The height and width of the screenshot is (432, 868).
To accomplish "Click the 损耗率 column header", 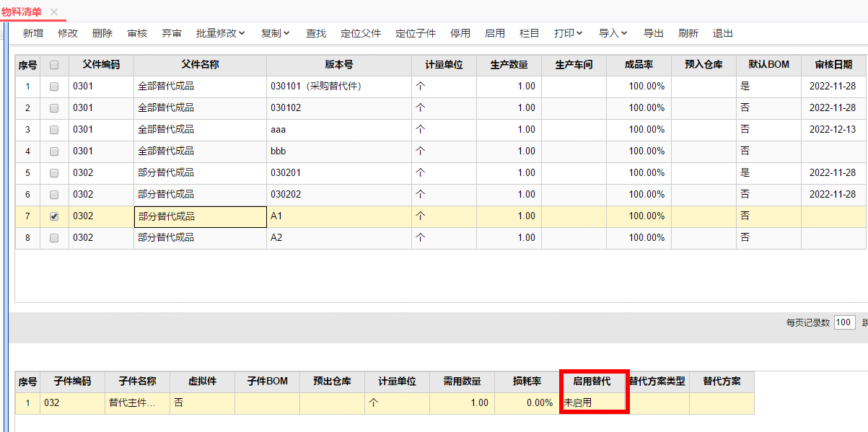I will tap(527, 382).
